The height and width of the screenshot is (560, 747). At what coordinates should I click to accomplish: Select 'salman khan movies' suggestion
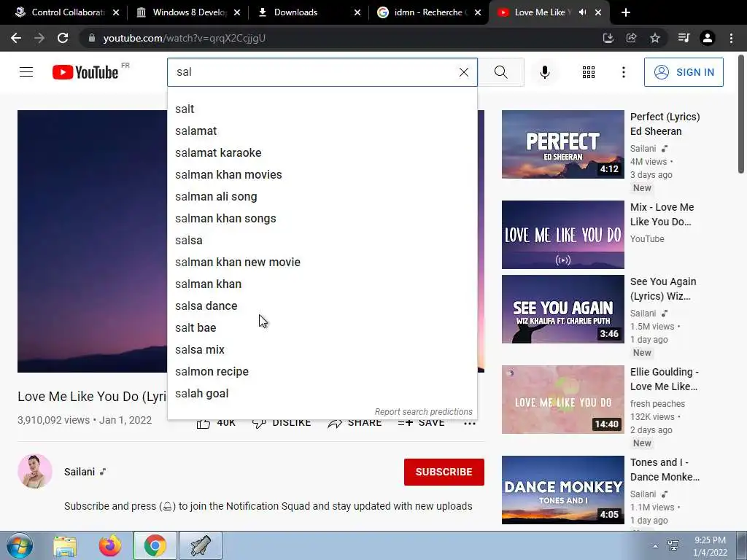(322, 175)
